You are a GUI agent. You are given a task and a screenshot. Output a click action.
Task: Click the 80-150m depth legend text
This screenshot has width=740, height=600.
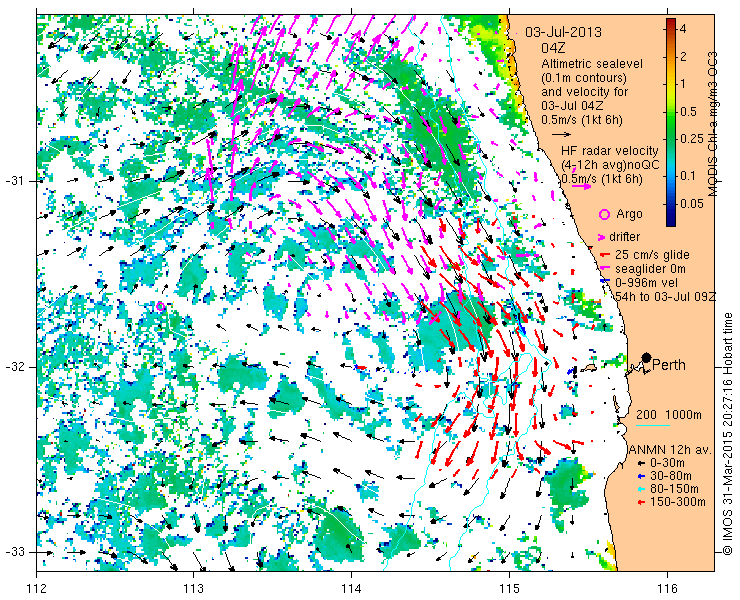coord(674,489)
